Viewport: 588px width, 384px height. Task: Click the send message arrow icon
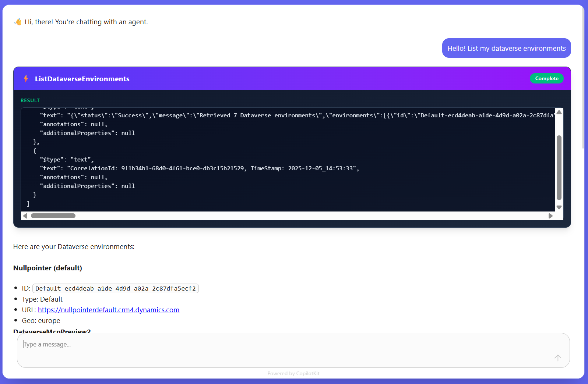[558, 358]
